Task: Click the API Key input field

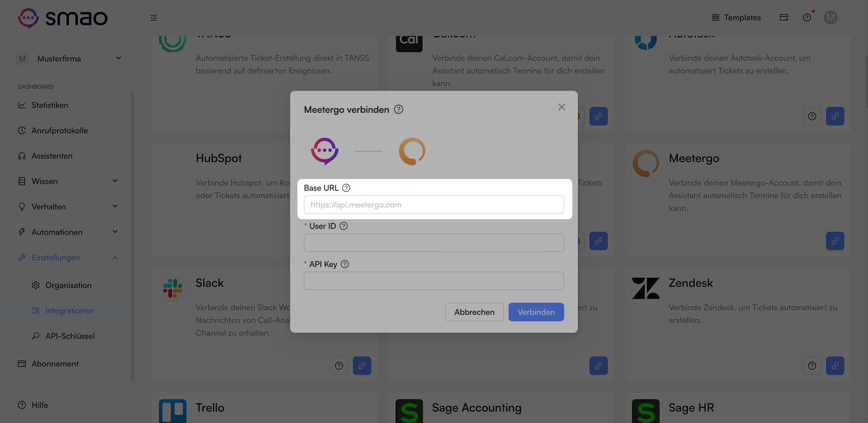Action: (x=434, y=281)
